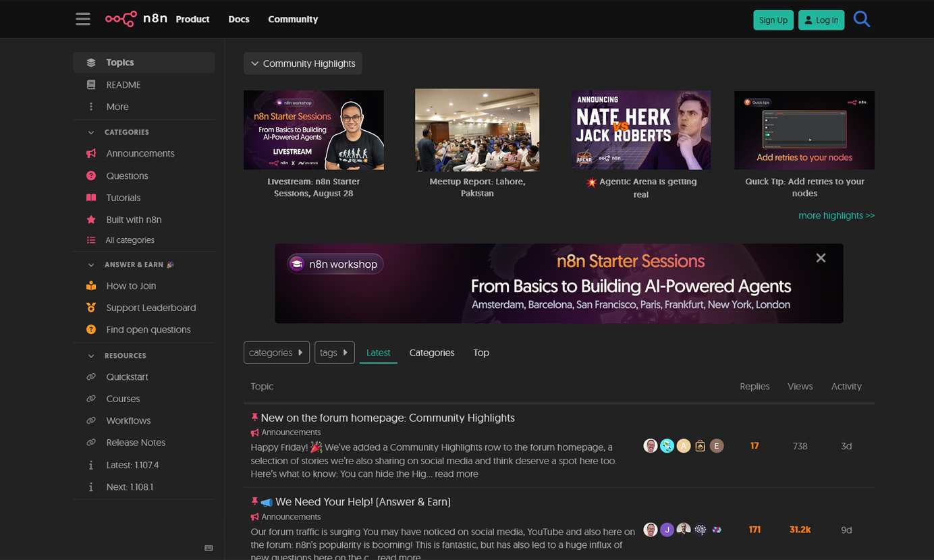Open the hamburger sidebar menu
Screen dimensions: 934x560
point(83,19)
